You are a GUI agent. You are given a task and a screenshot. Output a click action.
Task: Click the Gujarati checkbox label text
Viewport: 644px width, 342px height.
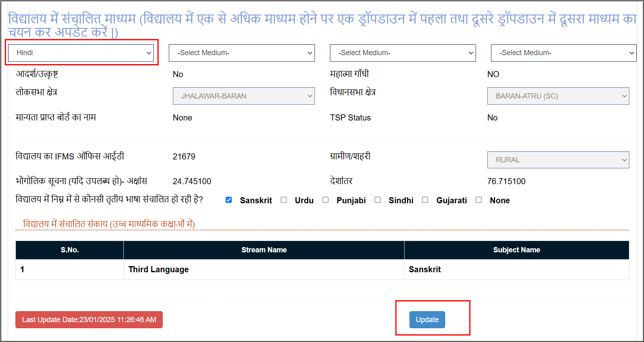tap(452, 200)
